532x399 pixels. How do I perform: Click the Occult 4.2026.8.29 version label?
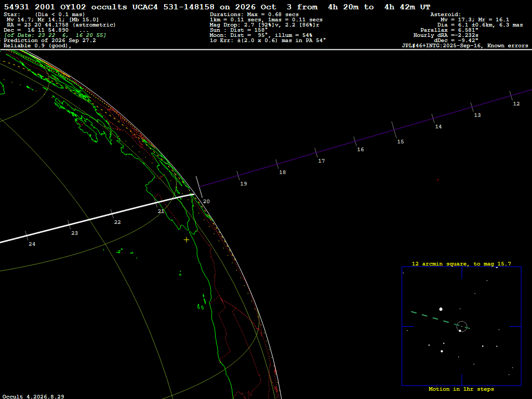click(33, 396)
